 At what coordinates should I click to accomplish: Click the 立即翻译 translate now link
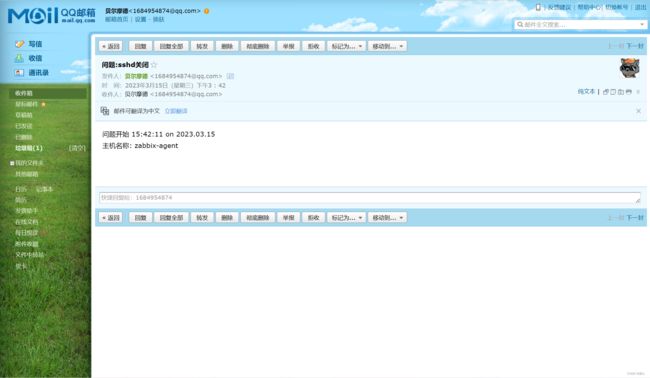point(176,111)
